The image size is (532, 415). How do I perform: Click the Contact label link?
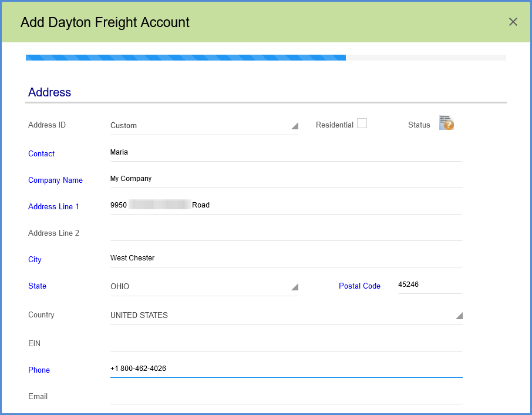(41, 153)
